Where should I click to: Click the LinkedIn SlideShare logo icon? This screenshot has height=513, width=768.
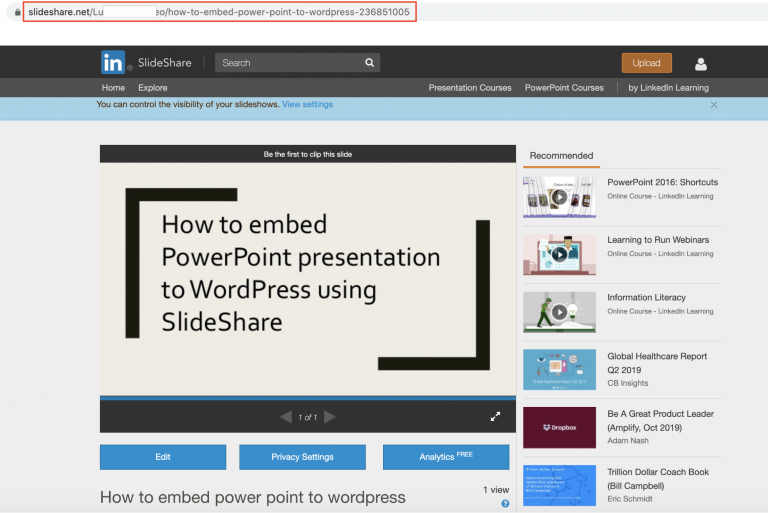pos(113,62)
